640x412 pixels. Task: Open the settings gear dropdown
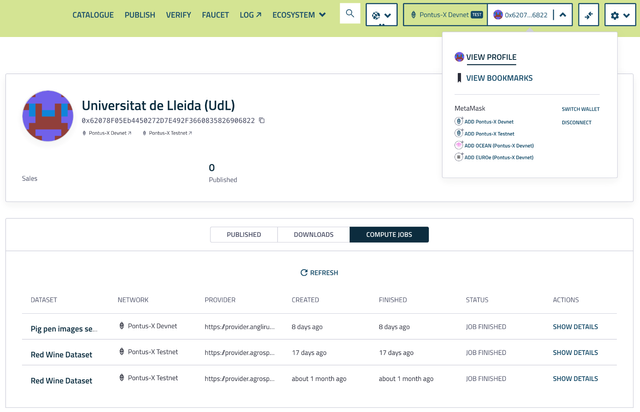pyautogui.click(x=620, y=15)
